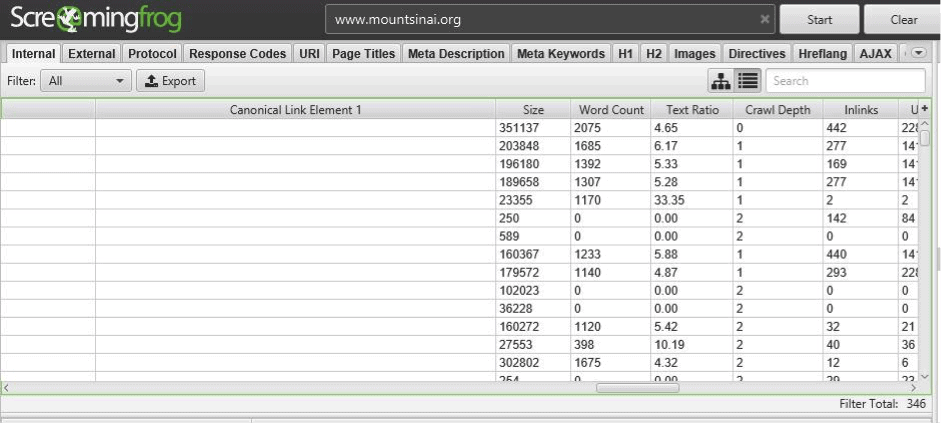Select the size cell 351137
The image size is (941, 423).
(533, 128)
